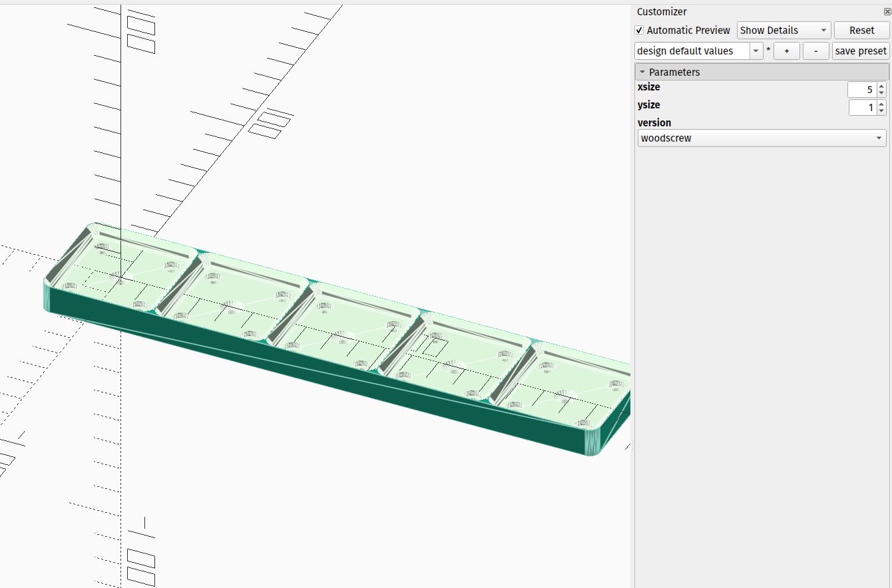Click the asterisk indicator beside the preset dropdown
The width and height of the screenshot is (892, 588).
[768, 51]
